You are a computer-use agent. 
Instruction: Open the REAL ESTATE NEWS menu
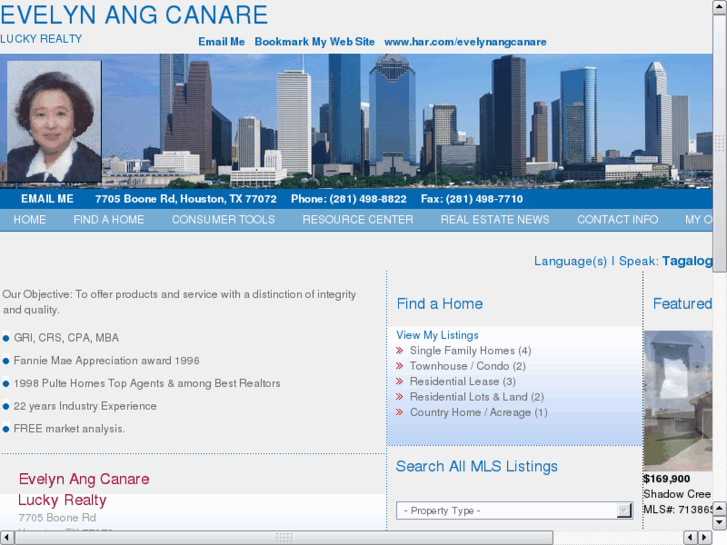tap(495, 219)
